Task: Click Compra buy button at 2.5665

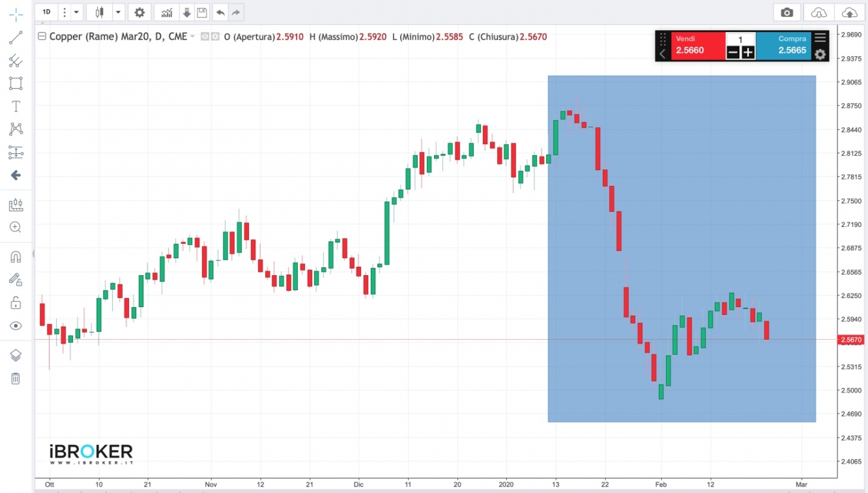Action: click(784, 46)
